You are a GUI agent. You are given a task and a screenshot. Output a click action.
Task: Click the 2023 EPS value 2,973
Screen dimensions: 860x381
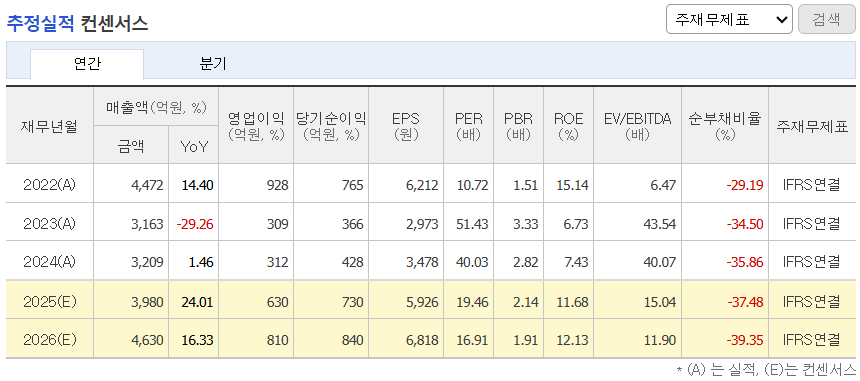(423, 224)
